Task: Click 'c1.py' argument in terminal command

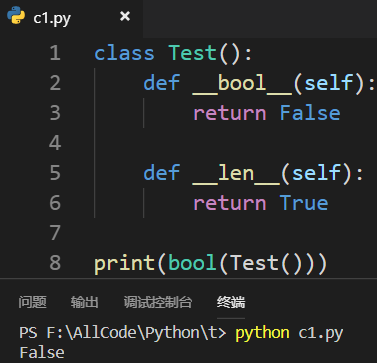Action: [x=321, y=333]
